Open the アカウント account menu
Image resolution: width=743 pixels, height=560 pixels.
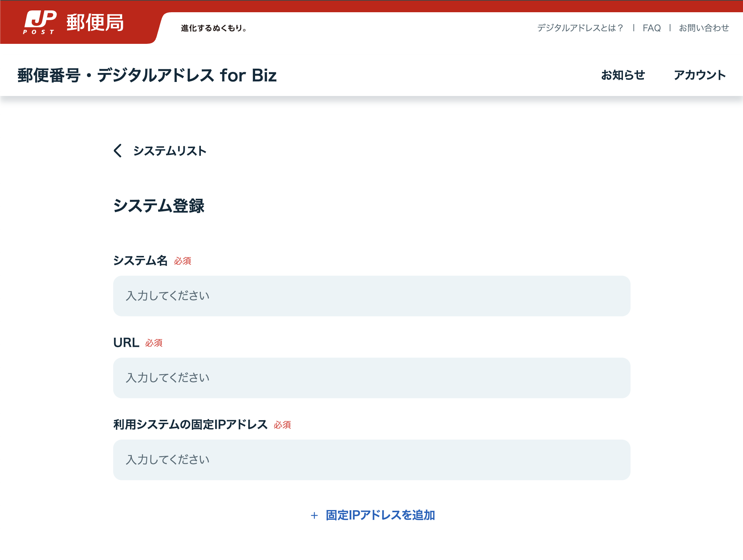pyautogui.click(x=700, y=75)
